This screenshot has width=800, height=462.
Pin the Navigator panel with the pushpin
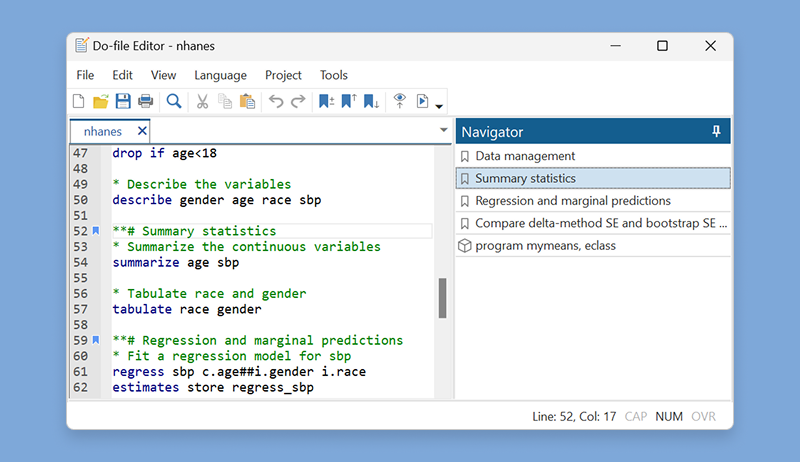pyautogui.click(x=716, y=132)
